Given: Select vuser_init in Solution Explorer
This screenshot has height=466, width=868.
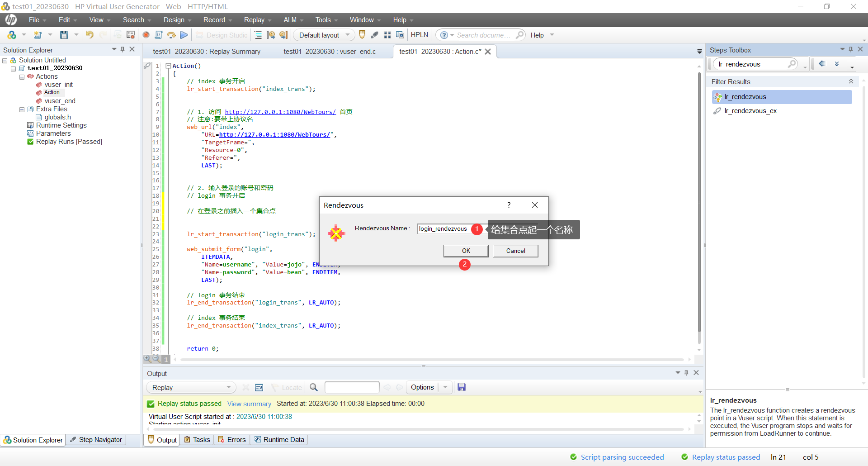Looking at the screenshot, I should 58,85.
